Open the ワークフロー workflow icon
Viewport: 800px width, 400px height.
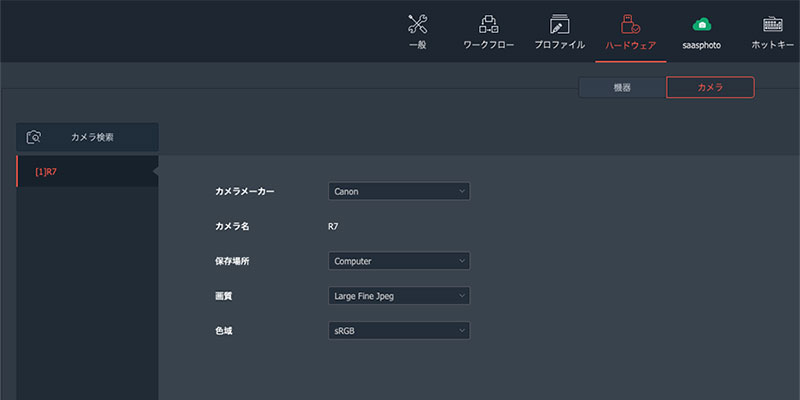[x=488, y=23]
